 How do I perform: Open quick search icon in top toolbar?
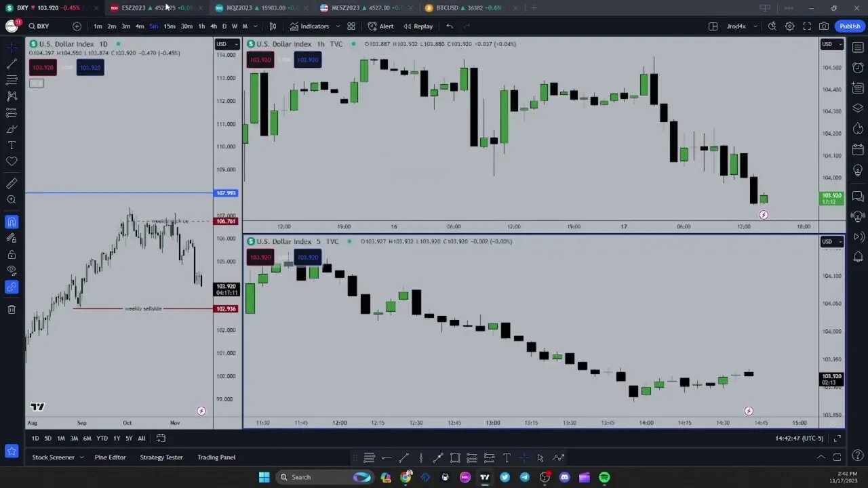point(772,26)
